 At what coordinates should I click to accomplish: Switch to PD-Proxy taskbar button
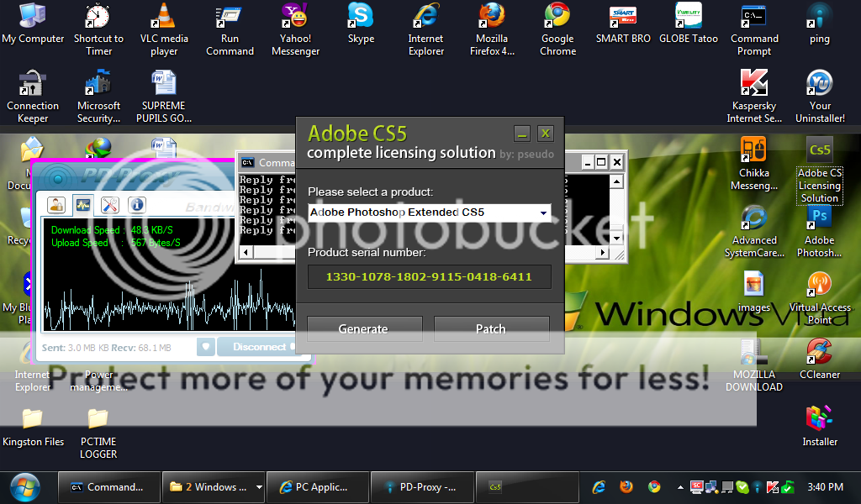point(420,487)
